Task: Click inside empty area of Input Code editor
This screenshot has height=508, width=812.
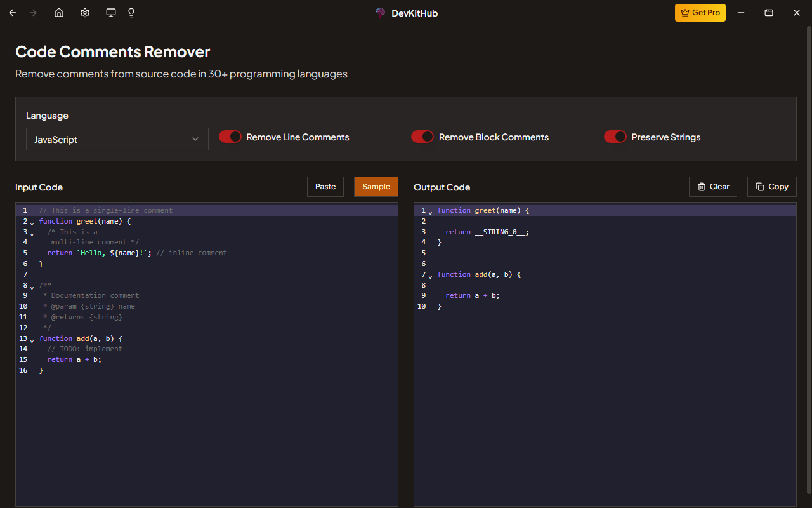Action: [x=207, y=438]
